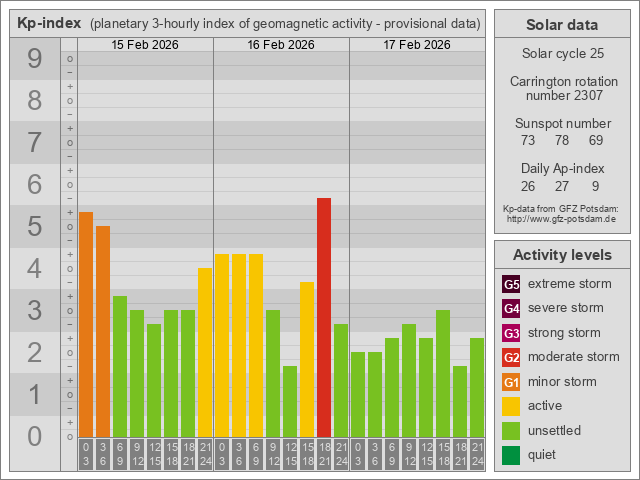Image resolution: width=640 pixels, height=480 pixels.
Task: Click the red G2 bar on 16 Feb
Action: coord(324,318)
